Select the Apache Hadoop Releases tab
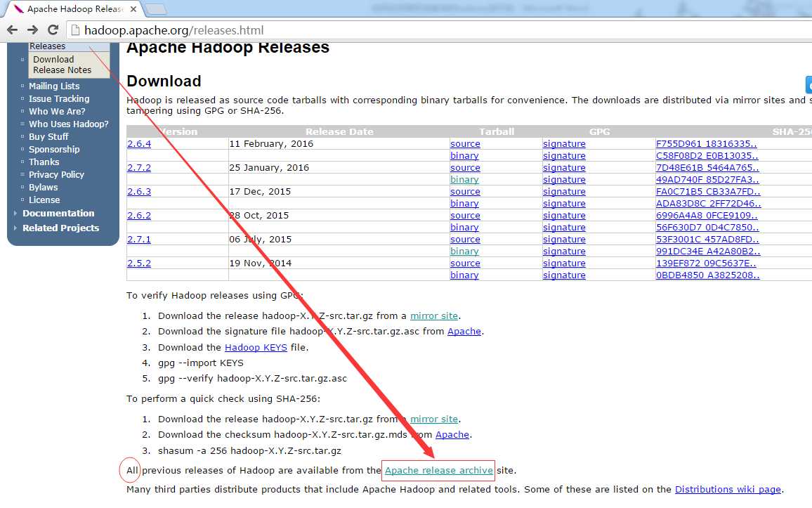Viewport: 812px width, 508px height. tap(75, 9)
